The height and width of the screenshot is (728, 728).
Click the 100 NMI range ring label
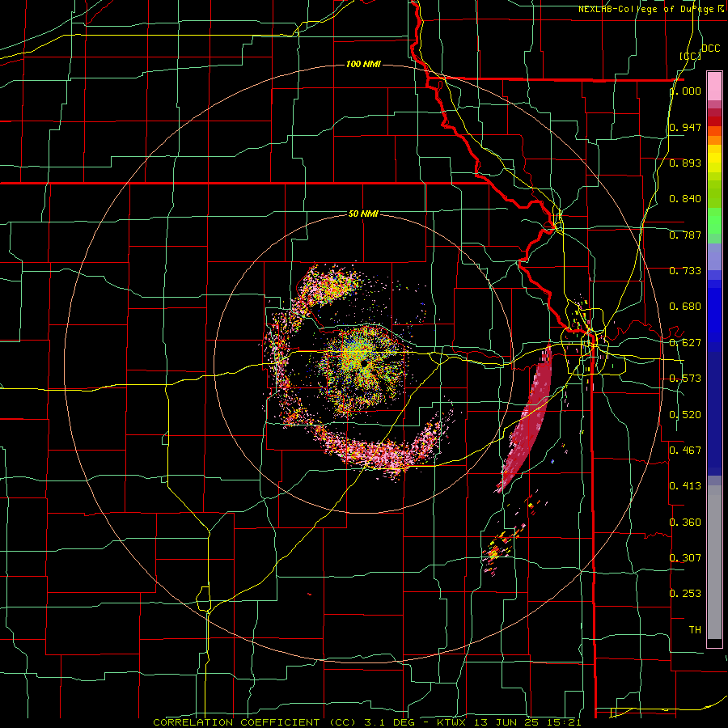tap(363, 64)
